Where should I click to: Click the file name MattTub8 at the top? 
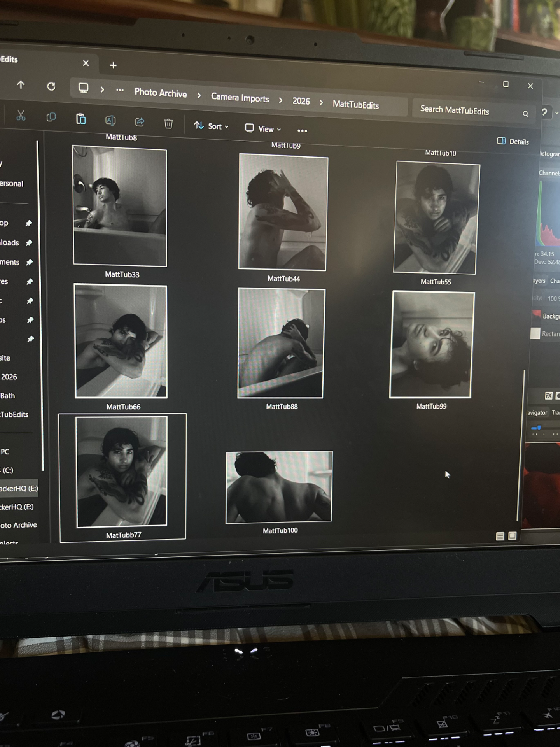[121, 137]
